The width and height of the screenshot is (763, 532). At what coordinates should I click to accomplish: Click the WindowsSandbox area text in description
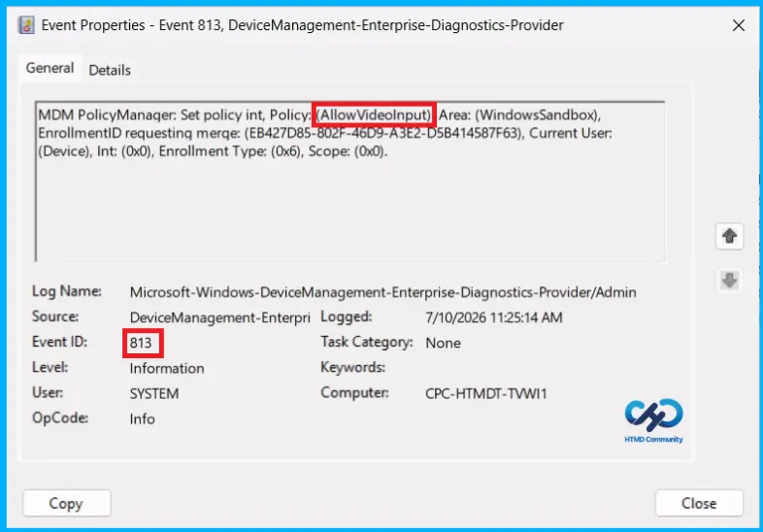[537, 115]
